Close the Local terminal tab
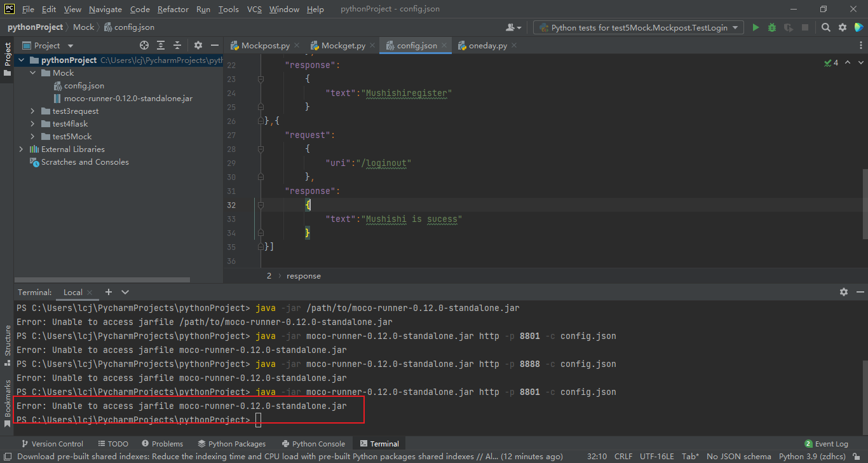868x463 pixels. coord(90,293)
